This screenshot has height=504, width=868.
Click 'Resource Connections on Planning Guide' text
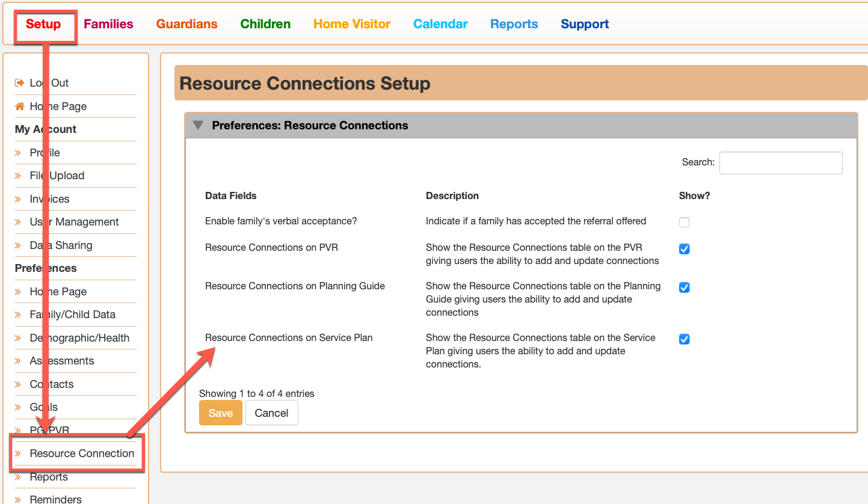click(x=295, y=286)
